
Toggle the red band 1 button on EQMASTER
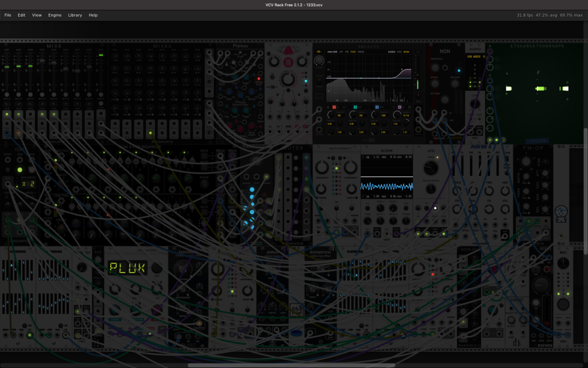click(334, 107)
